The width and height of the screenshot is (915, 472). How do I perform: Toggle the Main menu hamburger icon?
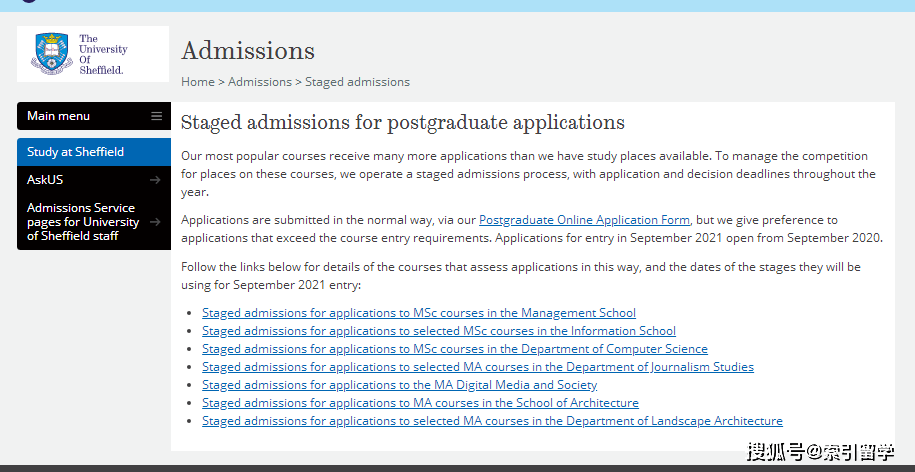pos(156,116)
